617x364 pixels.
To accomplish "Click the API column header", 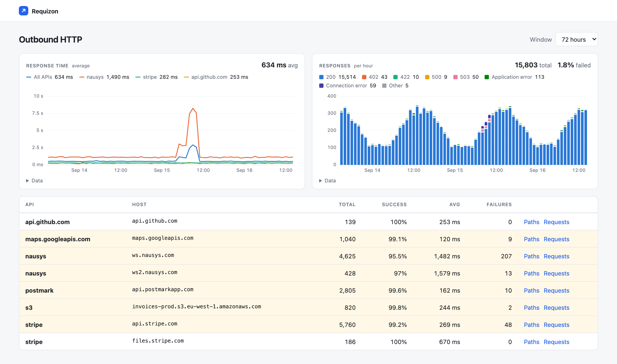I will pos(30,204).
